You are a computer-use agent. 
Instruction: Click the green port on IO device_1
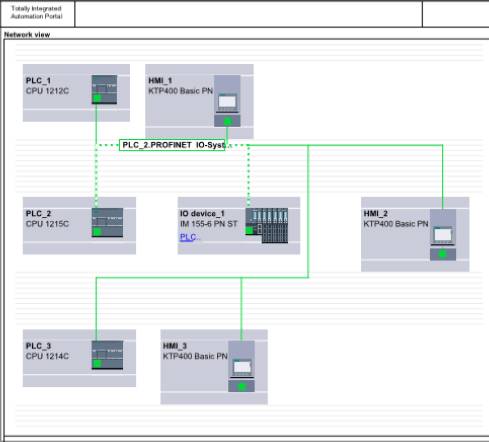(x=249, y=230)
